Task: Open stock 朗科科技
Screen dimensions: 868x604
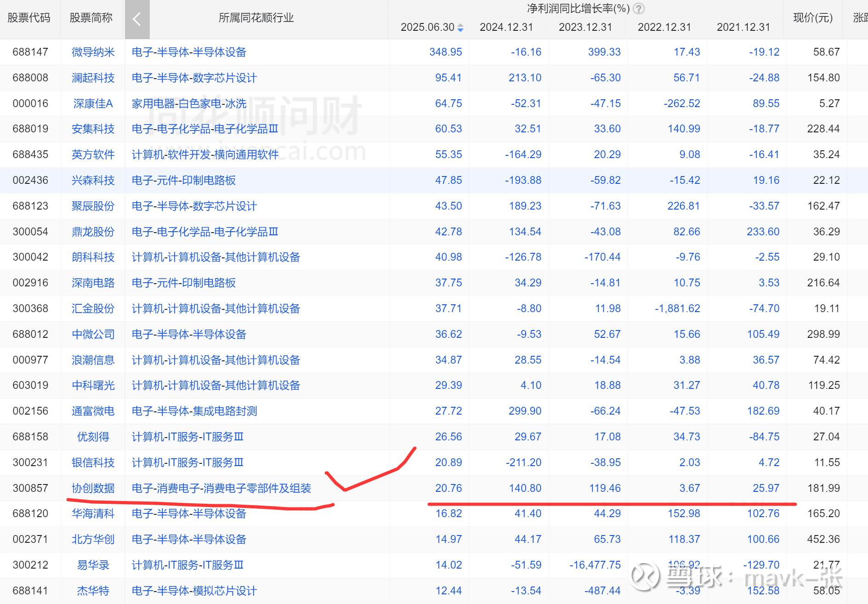Action: (x=93, y=257)
